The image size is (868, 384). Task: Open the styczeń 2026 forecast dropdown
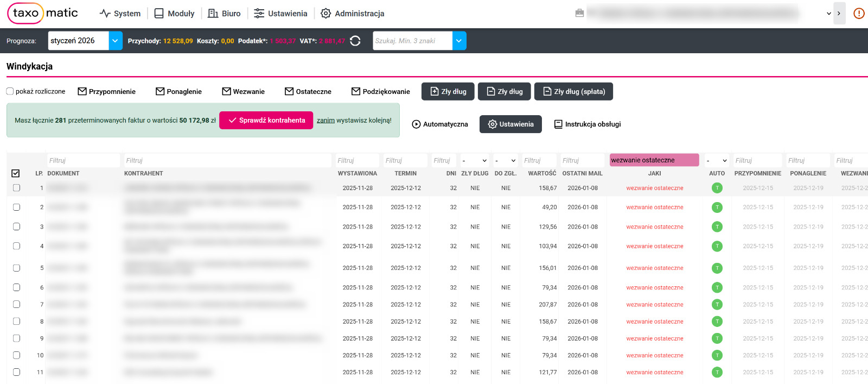[x=116, y=41]
